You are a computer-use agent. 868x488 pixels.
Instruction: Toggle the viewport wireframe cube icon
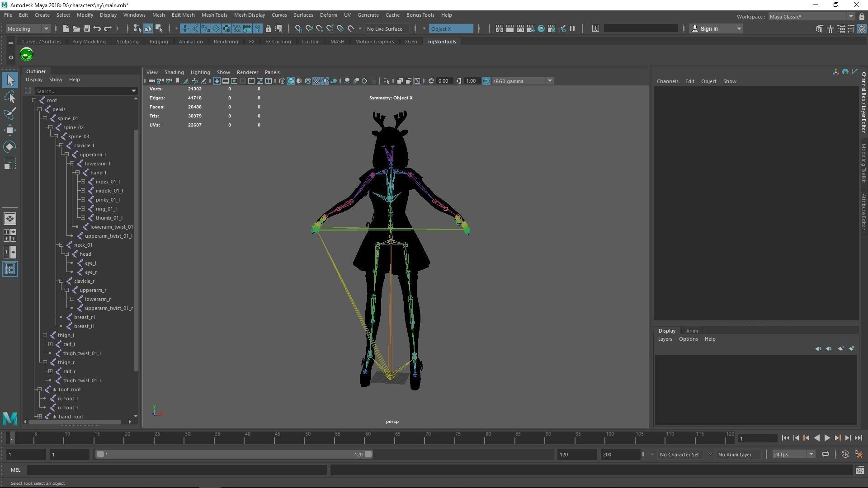(282, 81)
